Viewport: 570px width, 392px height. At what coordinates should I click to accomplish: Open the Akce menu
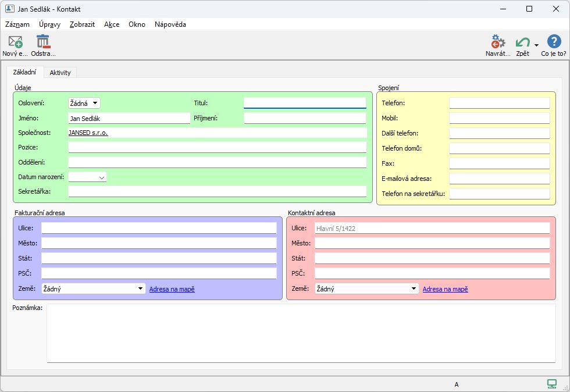coord(112,24)
